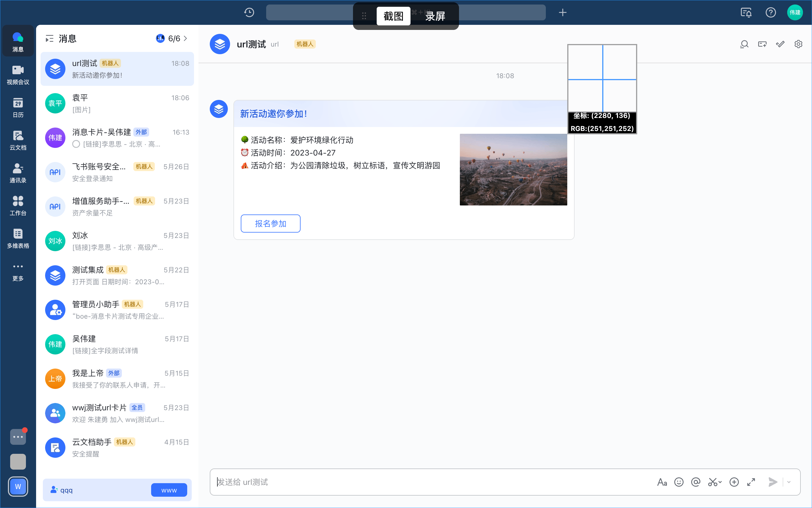Click the double-checkmark icon in chat header
This screenshot has height=508, width=812.
click(780, 44)
